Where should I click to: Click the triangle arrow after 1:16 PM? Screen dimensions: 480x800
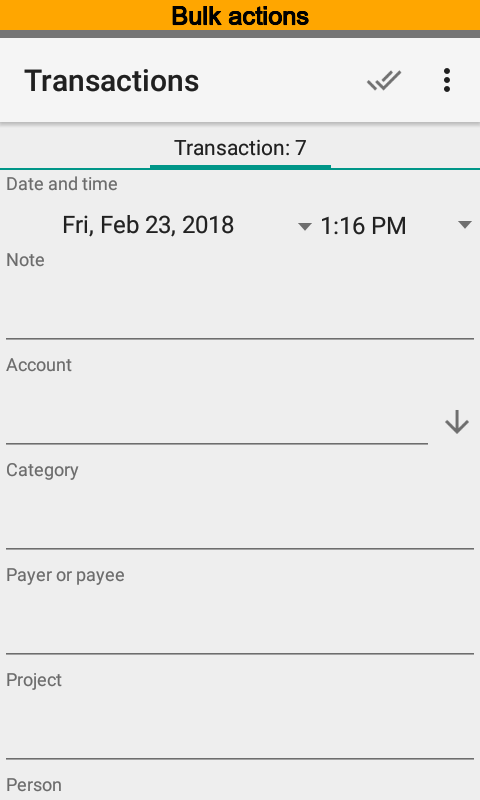pyautogui.click(x=465, y=224)
